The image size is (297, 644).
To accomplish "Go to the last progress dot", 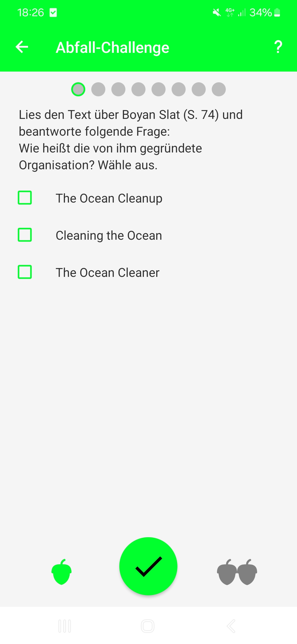I will point(219,89).
